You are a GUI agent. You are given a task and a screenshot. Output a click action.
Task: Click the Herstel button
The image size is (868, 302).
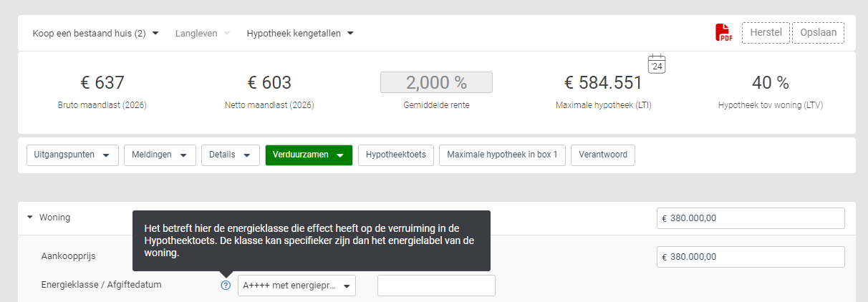(x=766, y=33)
